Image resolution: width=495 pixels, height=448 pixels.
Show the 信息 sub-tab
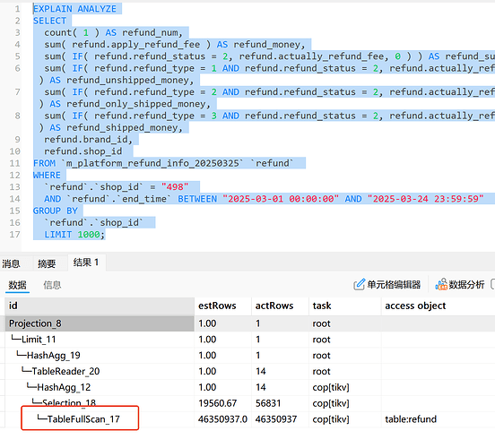point(52,285)
